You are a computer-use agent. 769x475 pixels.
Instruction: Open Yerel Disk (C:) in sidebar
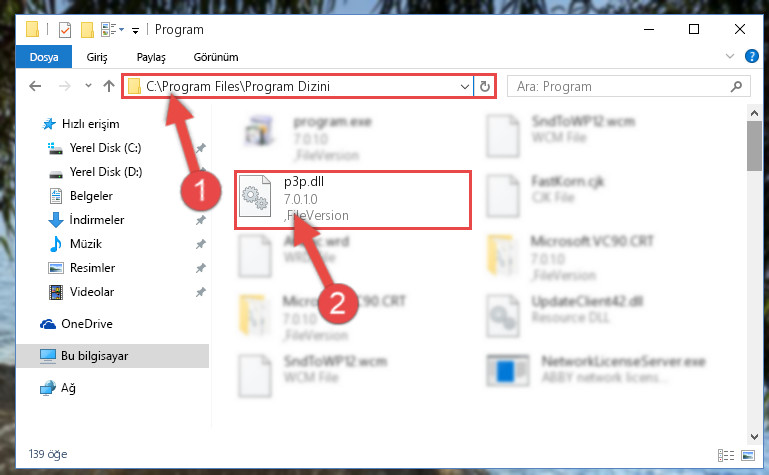[x=105, y=148]
